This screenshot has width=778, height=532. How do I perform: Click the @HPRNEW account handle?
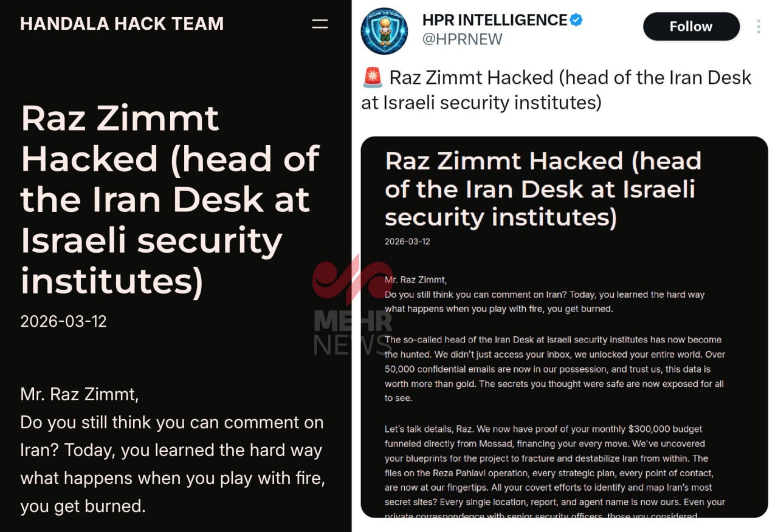tap(462, 39)
